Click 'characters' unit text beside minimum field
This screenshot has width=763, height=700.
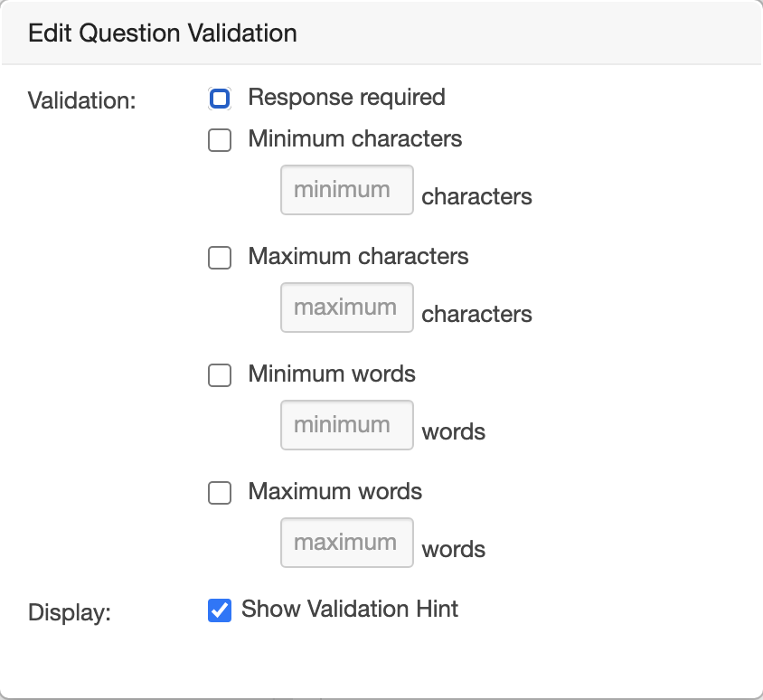476,197
